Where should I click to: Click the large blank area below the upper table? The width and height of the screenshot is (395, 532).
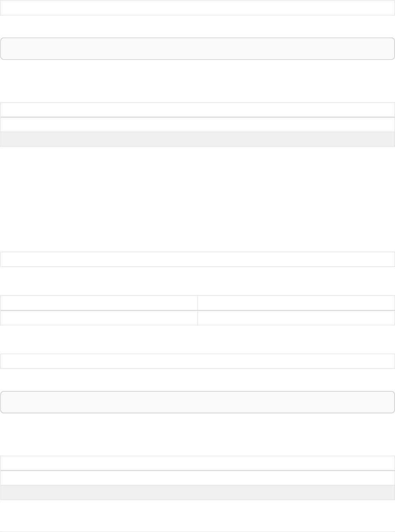[x=197, y=198]
